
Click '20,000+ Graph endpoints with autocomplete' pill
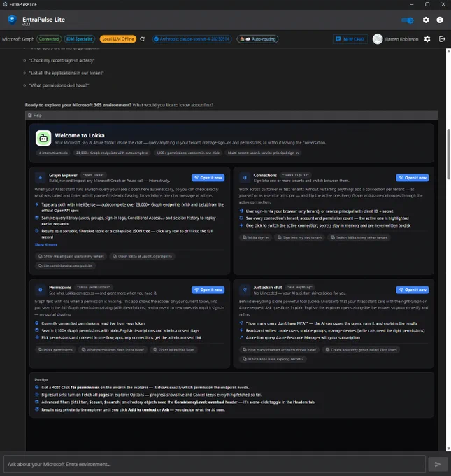tap(112, 153)
